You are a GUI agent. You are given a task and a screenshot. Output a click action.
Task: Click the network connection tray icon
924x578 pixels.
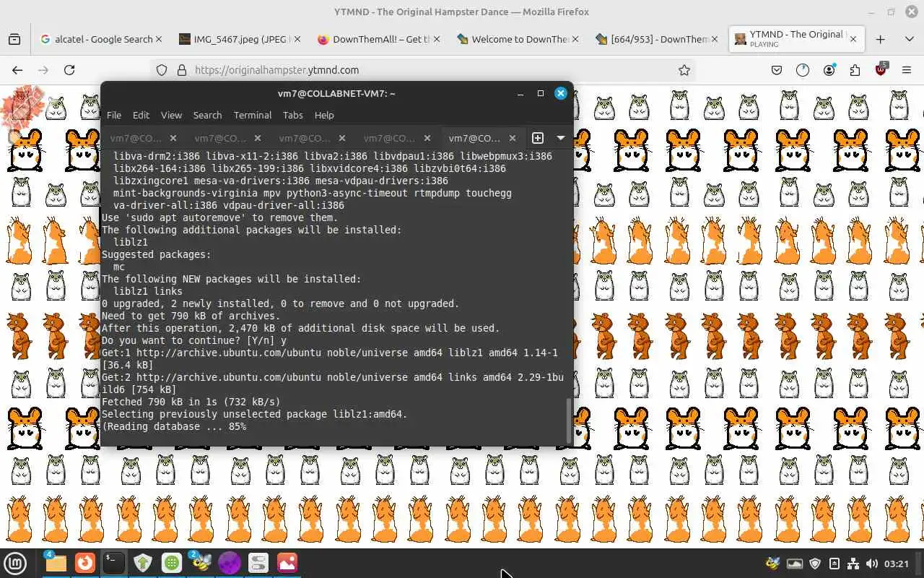pyautogui.click(x=853, y=564)
